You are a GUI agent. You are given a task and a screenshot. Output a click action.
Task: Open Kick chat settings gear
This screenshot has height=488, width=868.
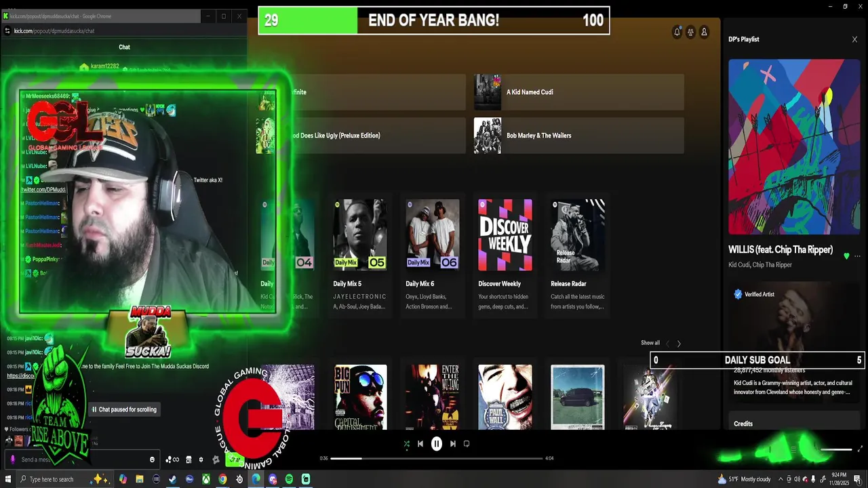[201, 460]
